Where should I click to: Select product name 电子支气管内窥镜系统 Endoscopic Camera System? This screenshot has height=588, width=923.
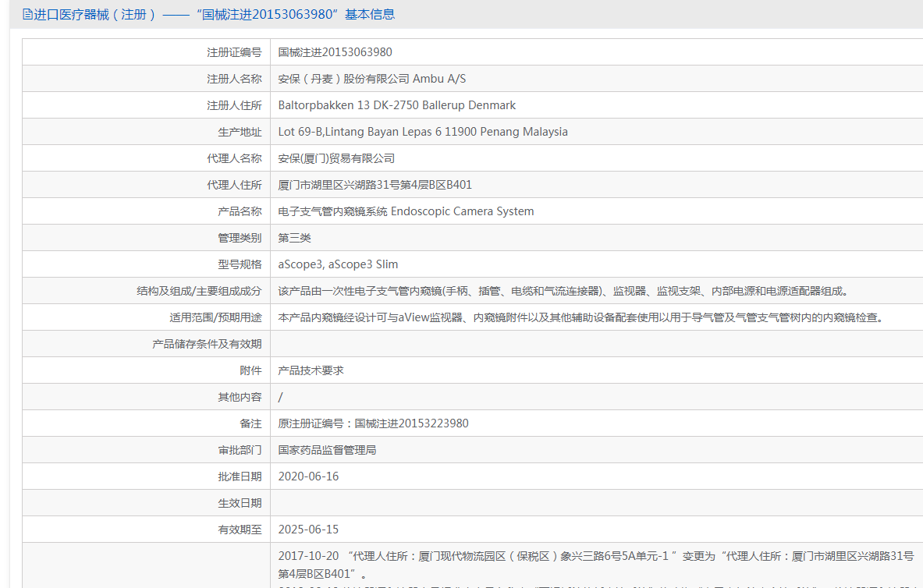click(x=406, y=211)
